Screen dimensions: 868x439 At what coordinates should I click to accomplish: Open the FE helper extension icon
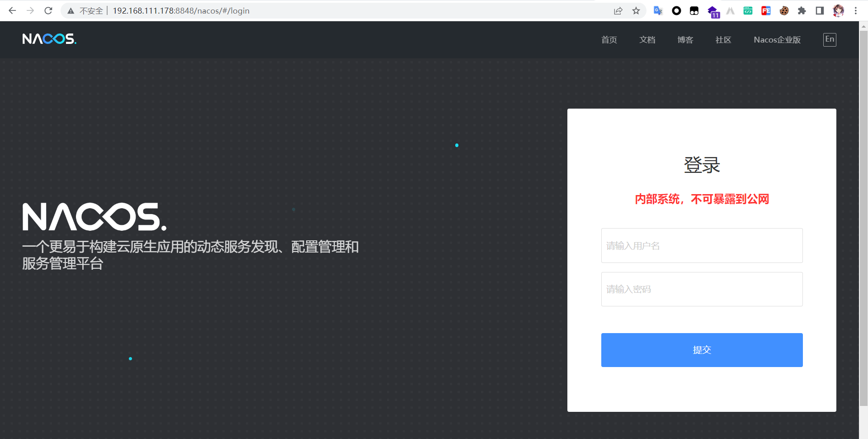766,11
